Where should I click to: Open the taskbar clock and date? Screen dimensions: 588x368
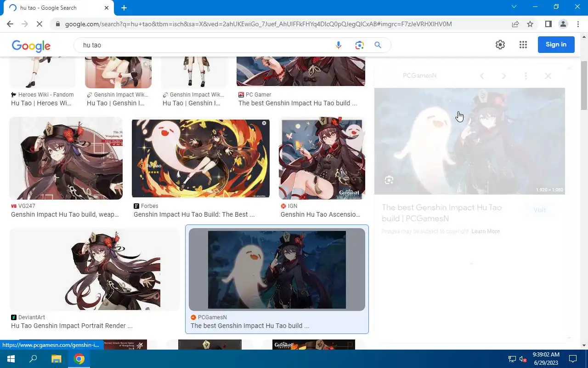546,359
